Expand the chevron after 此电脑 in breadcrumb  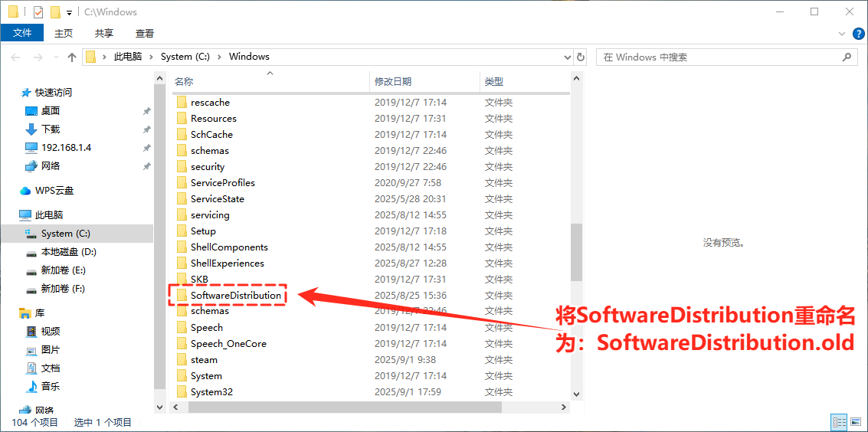(x=152, y=57)
